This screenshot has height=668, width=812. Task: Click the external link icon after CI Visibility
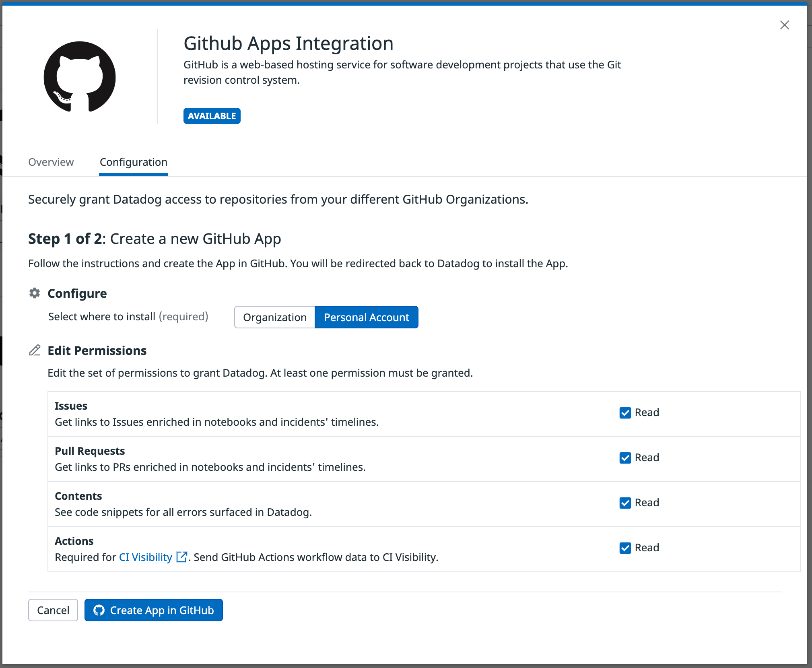(x=182, y=557)
